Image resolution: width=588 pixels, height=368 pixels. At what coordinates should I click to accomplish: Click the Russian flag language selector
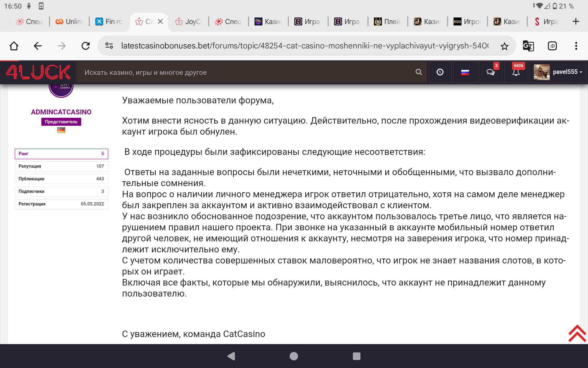pos(465,72)
